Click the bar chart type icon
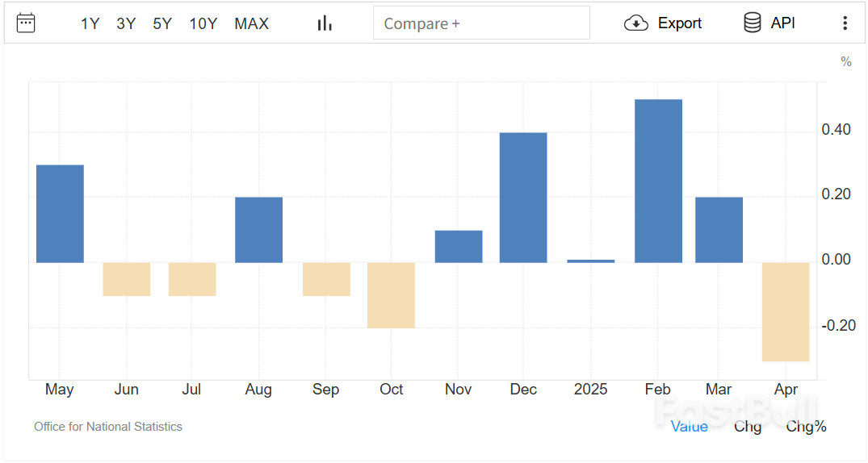Screen dimensions: 868x463 325,23
